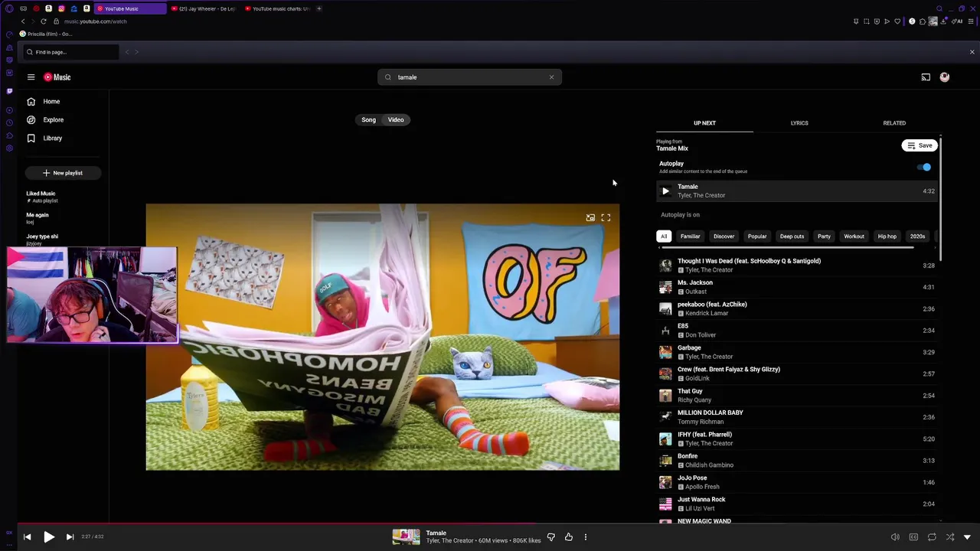
Task: Click the search box containing 'tamale'
Action: tap(469, 77)
